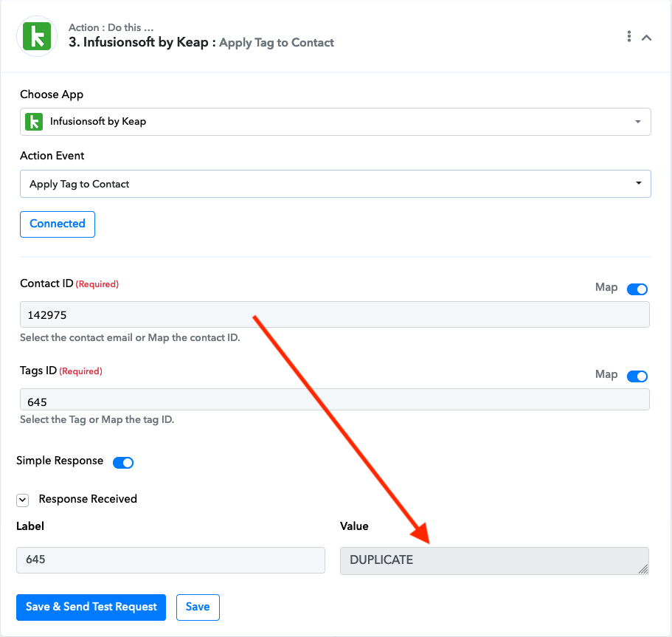Click the Infusionsoft by Keap logo in the header
The image size is (672, 637).
tap(37, 36)
